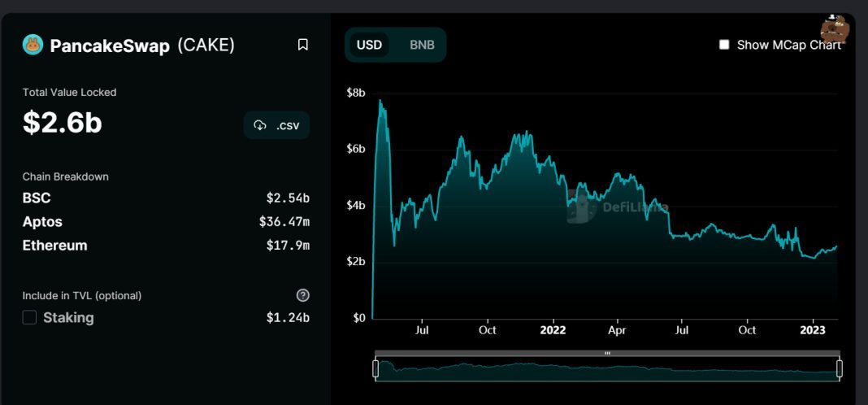Click the left handle of time range slider
The height and width of the screenshot is (405, 868).
tap(375, 368)
